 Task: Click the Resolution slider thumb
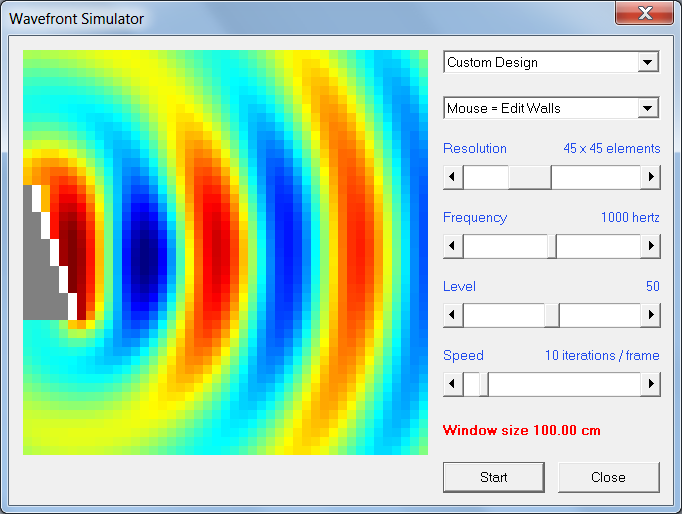coord(530,177)
